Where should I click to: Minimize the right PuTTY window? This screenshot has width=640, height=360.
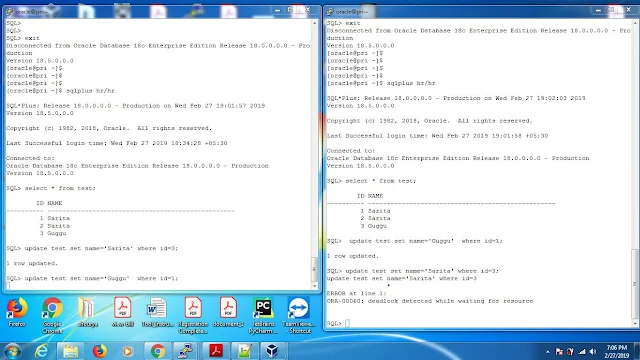(598, 10)
